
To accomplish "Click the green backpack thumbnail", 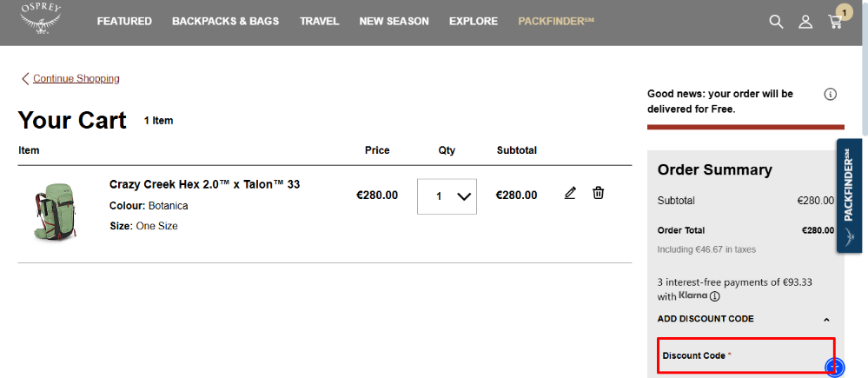I will [55, 211].
